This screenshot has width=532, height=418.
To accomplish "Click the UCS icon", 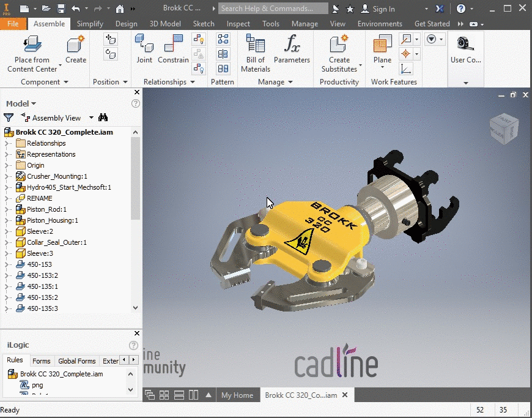I will (406, 69).
